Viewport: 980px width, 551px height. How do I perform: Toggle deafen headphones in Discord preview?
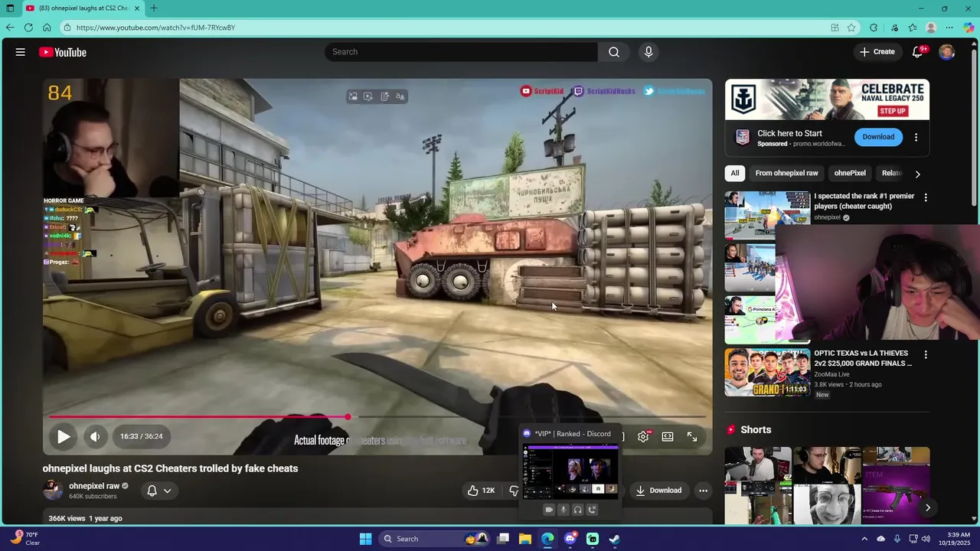pos(578,510)
